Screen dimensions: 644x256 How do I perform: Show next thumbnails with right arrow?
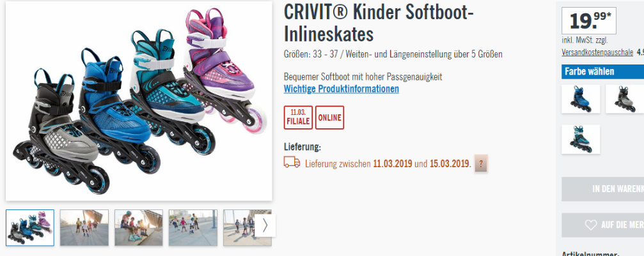click(265, 225)
